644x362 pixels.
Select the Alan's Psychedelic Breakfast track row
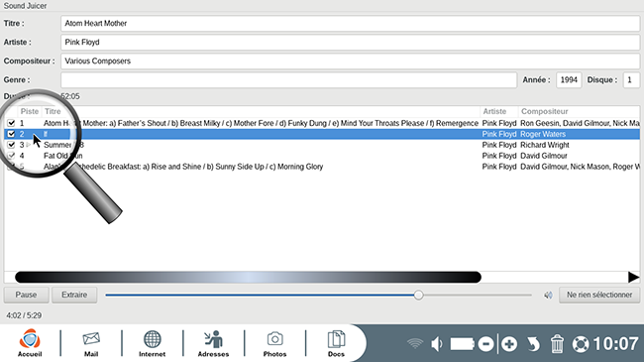point(322,167)
